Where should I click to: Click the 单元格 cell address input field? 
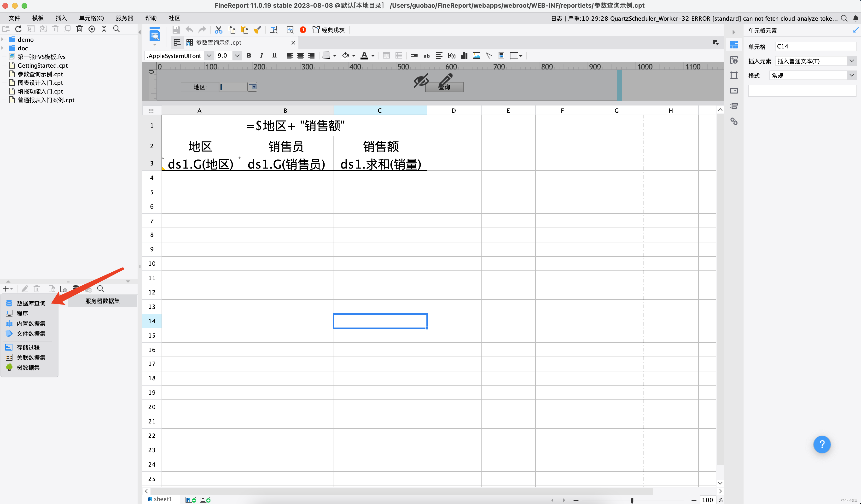pyautogui.click(x=815, y=47)
